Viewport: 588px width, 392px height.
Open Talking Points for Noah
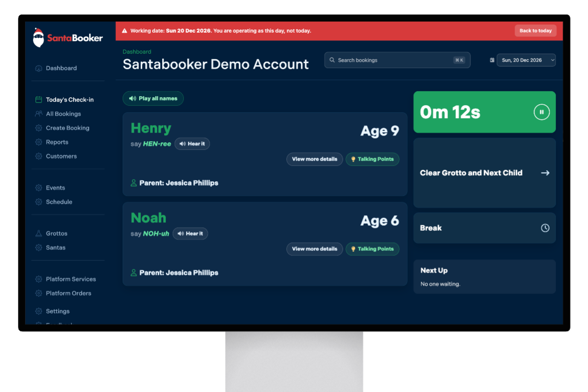tap(372, 249)
